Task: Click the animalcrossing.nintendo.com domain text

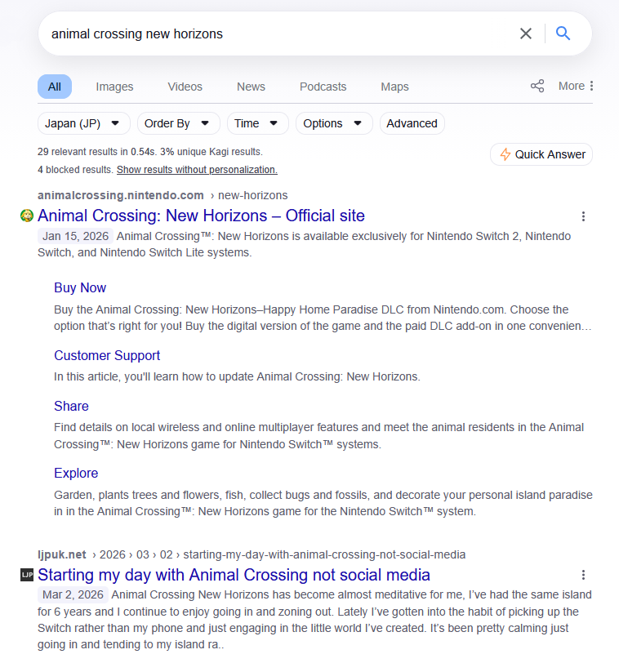Action: click(x=121, y=195)
